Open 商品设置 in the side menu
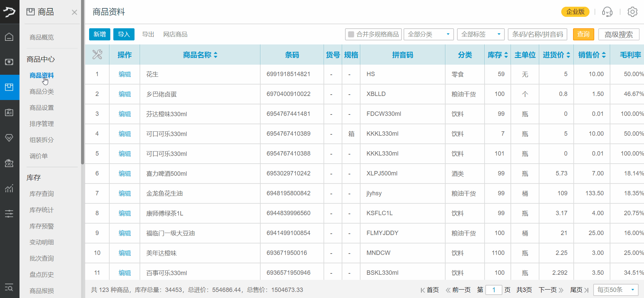 [42, 108]
